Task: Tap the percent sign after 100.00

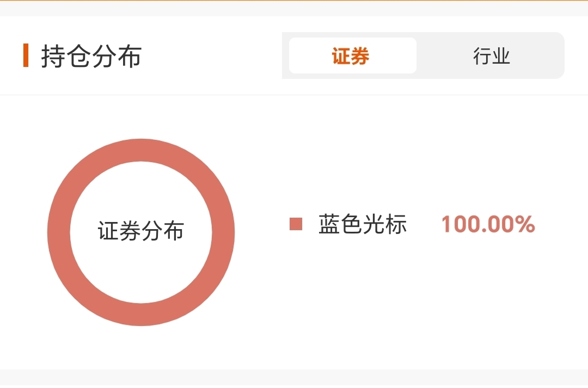Action: pos(525,224)
